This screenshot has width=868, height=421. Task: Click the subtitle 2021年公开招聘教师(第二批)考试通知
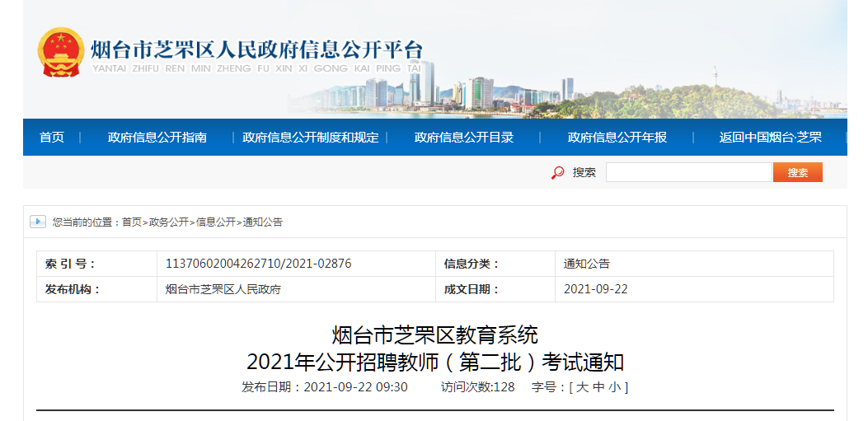435,363
